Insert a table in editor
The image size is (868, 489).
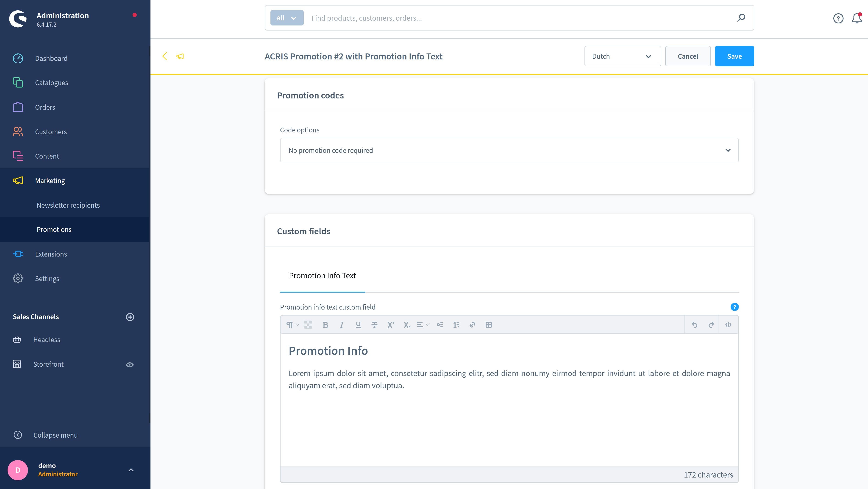pyautogui.click(x=489, y=325)
